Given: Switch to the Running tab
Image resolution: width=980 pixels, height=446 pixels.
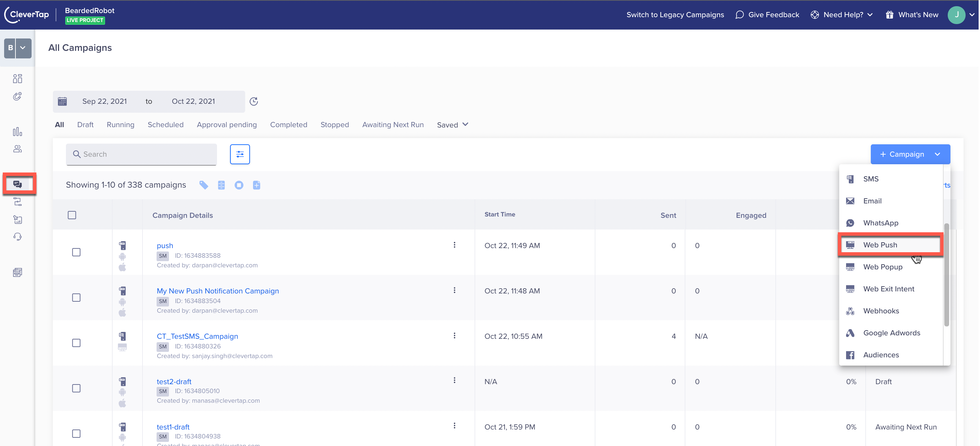Looking at the screenshot, I should [120, 125].
